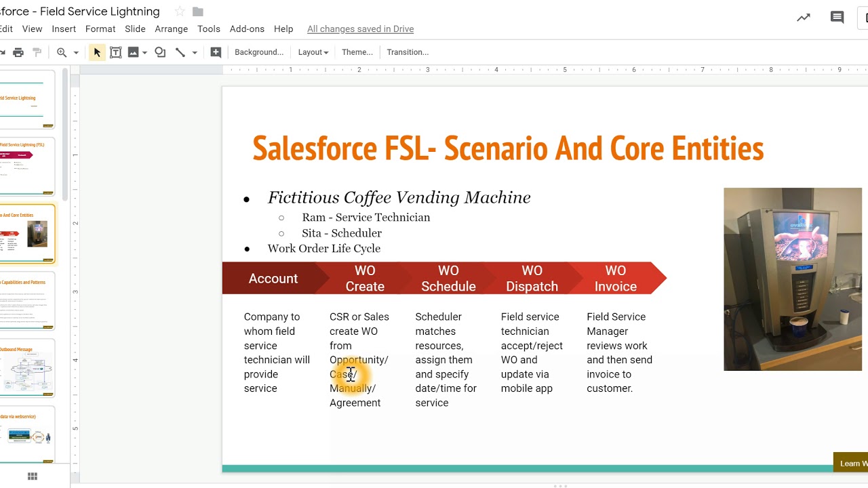This screenshot has width=868, height=488.
Task: Click the paint format icon
Action: (37, 52)
